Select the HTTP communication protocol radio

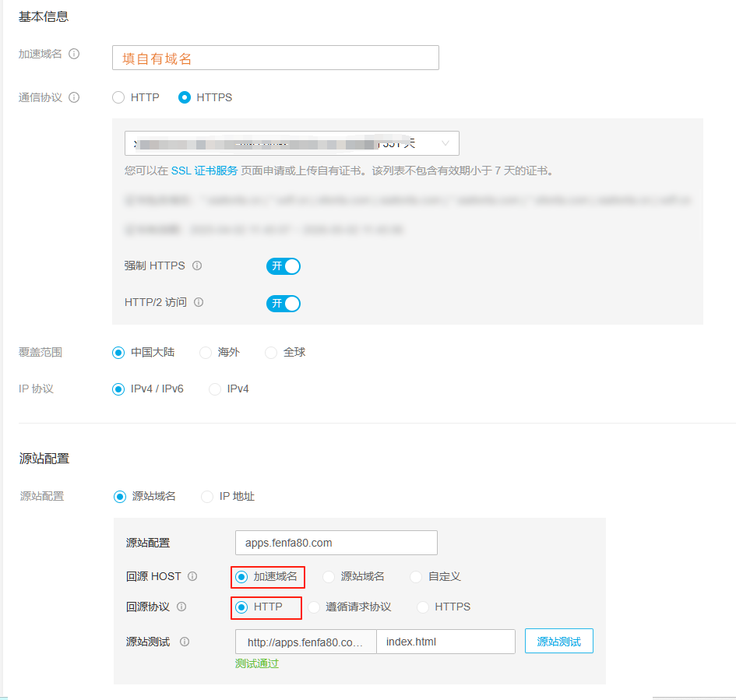click(118, 97)
